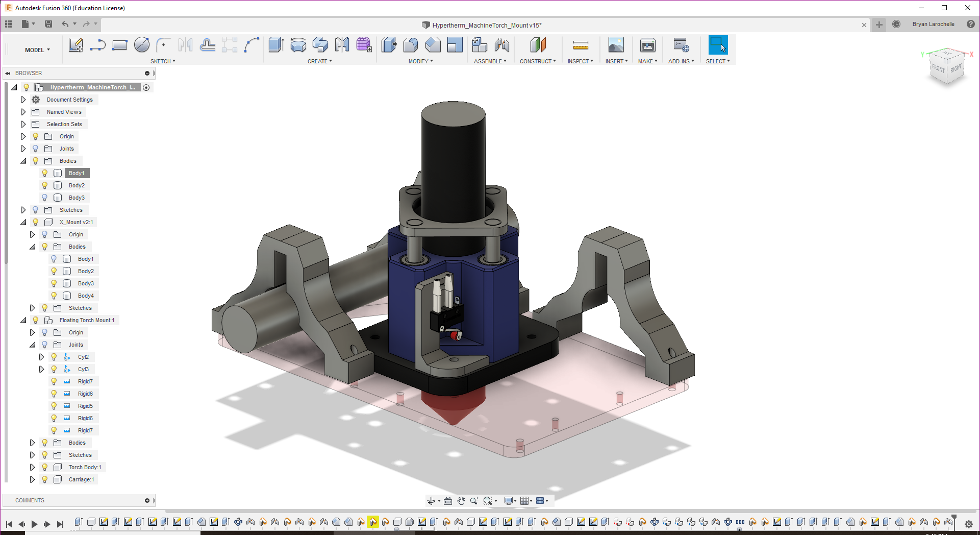The height and width of the screenshot is (535, 980).
Task: Jump to the timeline beginning
Action: click(x=9, y=524)
